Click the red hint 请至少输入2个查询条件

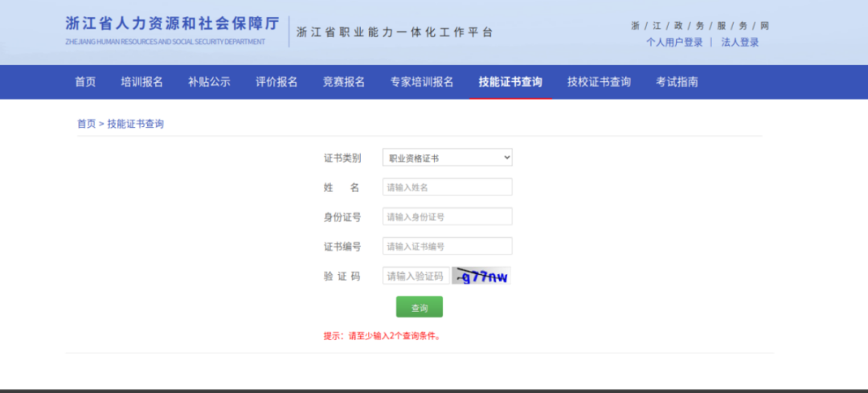[382, 335]
